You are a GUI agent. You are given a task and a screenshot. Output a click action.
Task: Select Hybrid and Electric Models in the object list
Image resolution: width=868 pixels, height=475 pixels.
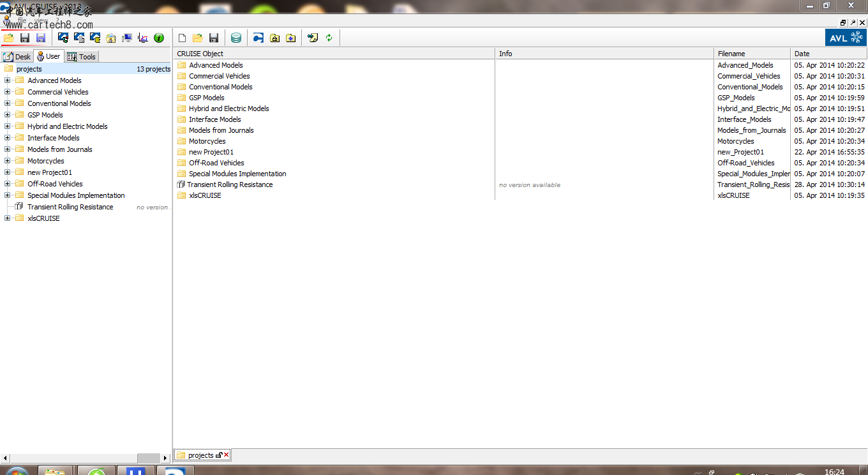(x=229, y=109)
